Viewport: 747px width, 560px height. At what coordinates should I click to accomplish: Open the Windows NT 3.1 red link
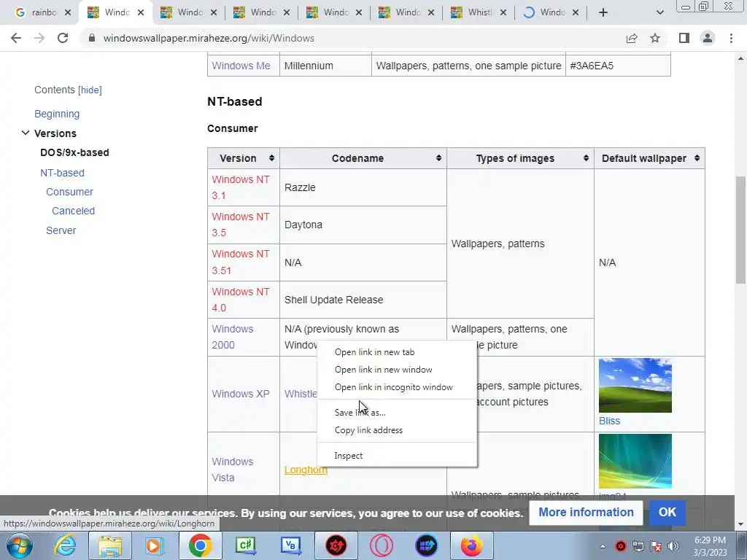pyautogui.click(x=241, y=187)
